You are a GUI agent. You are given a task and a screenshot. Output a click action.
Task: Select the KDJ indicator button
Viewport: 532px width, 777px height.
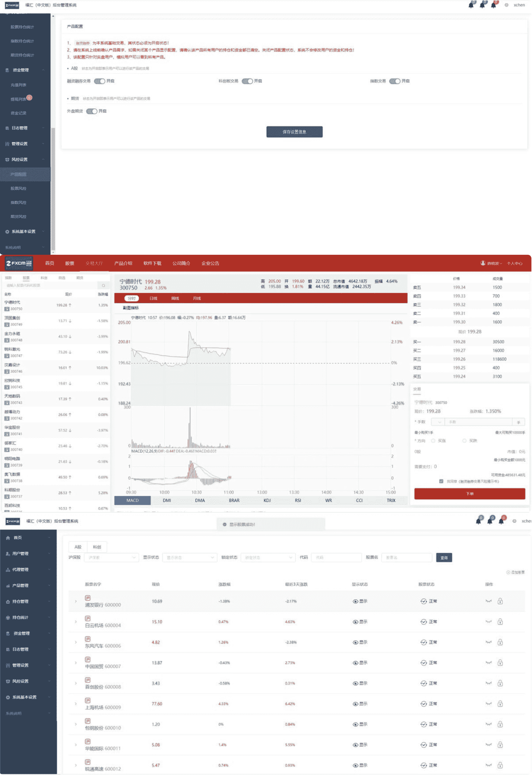click(267, 500)
